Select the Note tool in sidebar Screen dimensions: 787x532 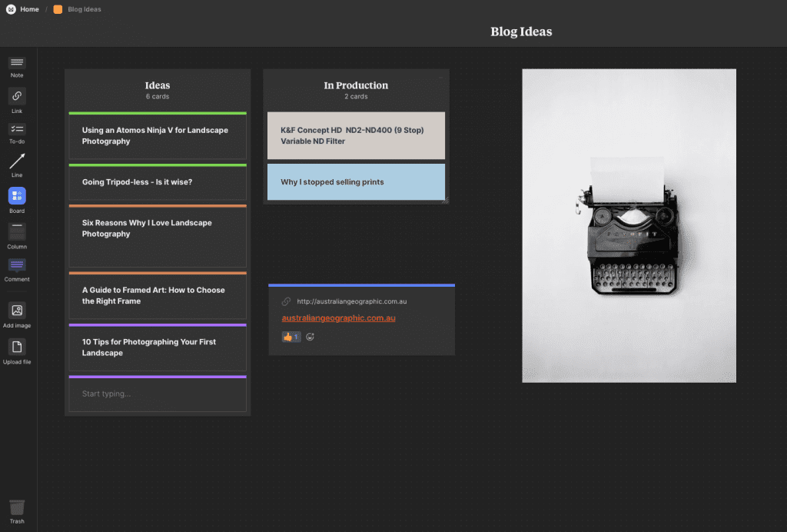(17, 63)
